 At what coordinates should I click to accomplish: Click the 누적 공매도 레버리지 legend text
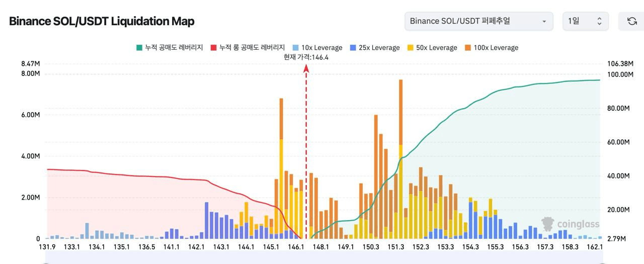coord(174,48)
